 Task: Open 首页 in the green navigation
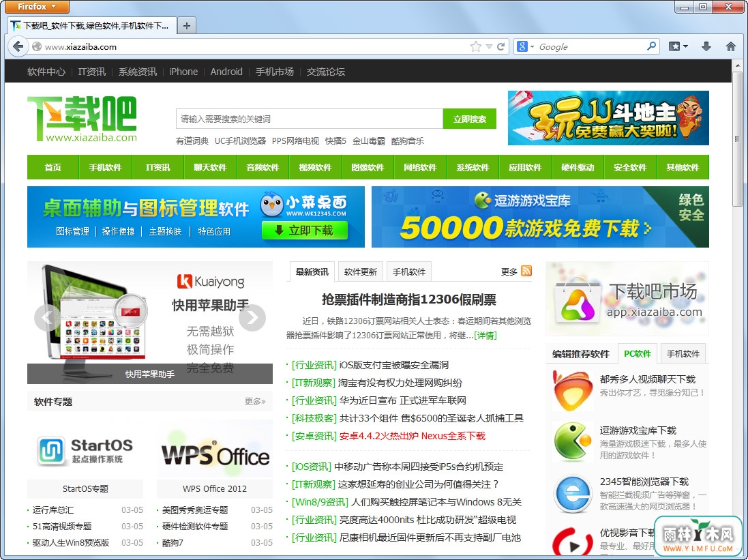tap(53, 167)
